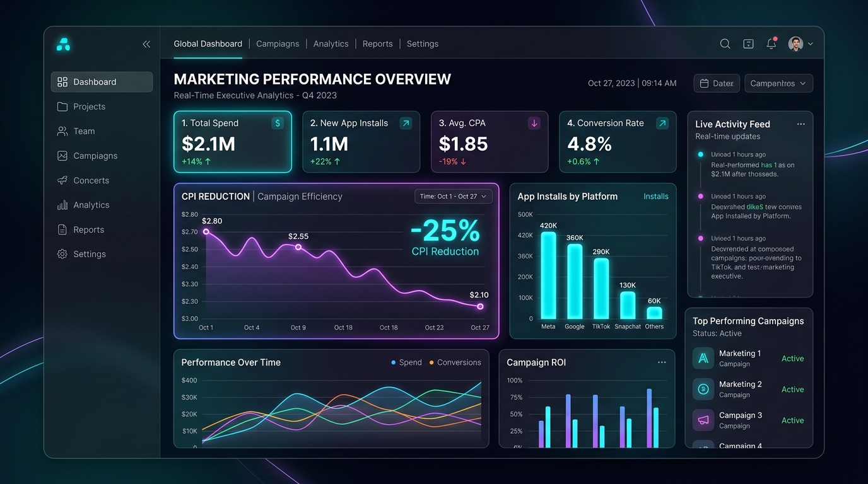Image resolution: width=868 pixels, height=484 pixels.
Task: Switch to the Analytics top tab
Action: [331, 43]
